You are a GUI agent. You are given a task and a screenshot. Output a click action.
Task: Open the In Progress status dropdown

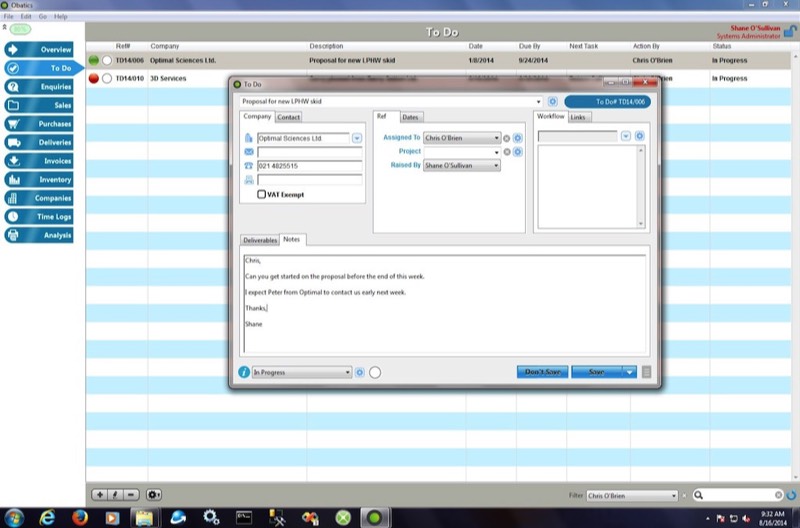click(302, 372)
